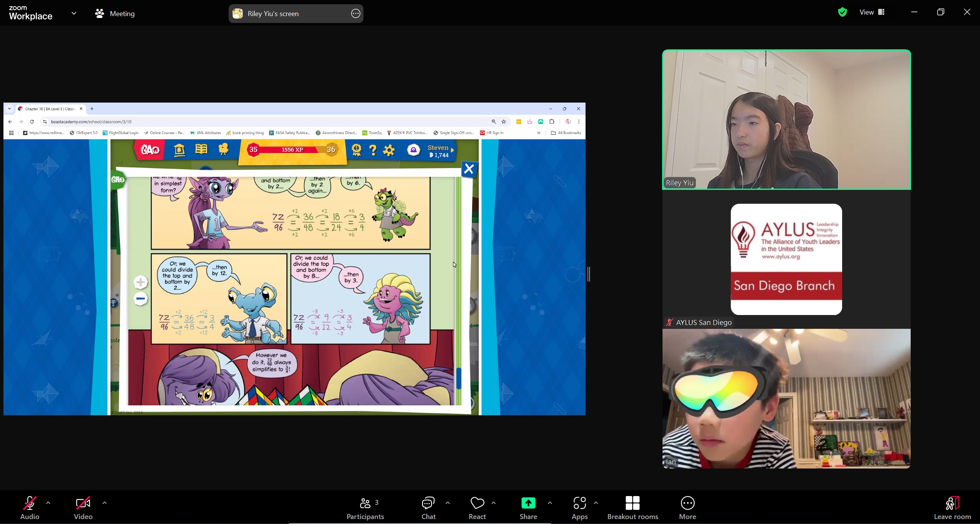
Task: Select Riley Yiu's video thumbnail
Action: pos(786,119)
